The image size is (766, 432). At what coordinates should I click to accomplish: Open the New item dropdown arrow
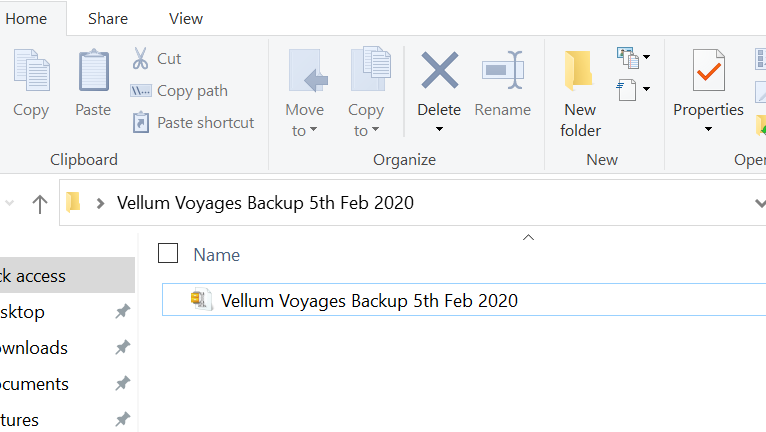pyautogui.click(x=646, y=57)
